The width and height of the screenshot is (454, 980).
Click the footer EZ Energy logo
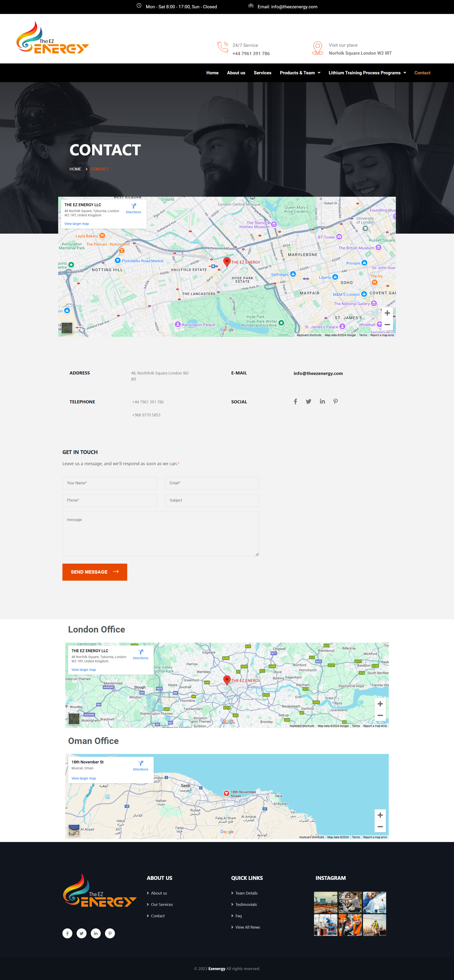coord(100,891)
